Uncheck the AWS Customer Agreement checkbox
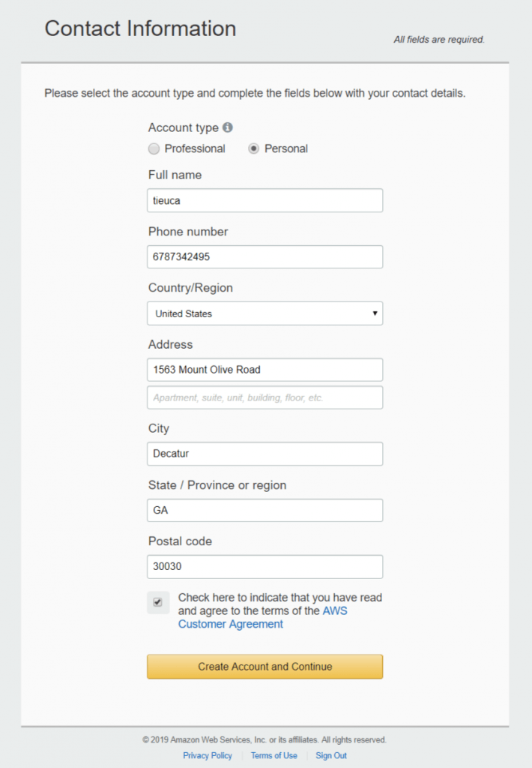Viewport: 532px width, 768px height. pyautogui.click(x=157, y=602)
